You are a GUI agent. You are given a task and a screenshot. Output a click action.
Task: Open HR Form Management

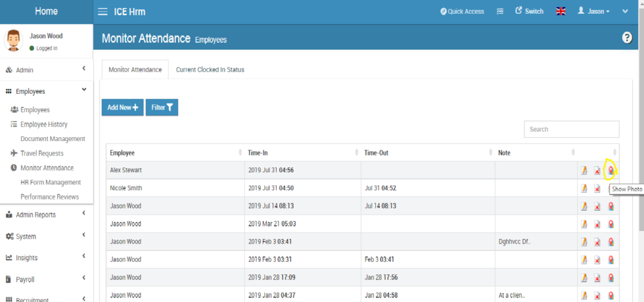click(50, 182)
